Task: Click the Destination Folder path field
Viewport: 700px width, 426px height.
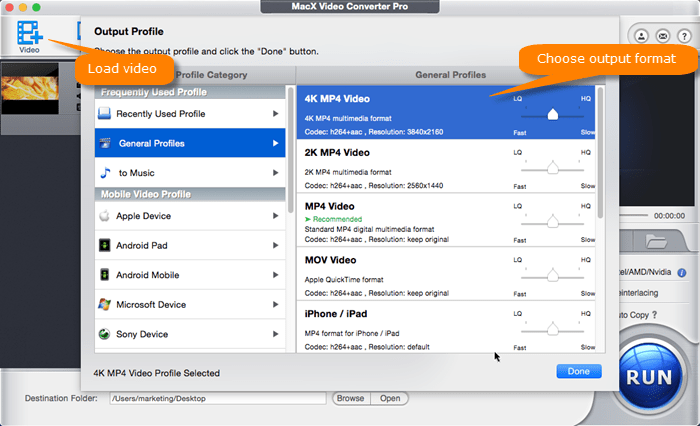Action: point(218,398)
